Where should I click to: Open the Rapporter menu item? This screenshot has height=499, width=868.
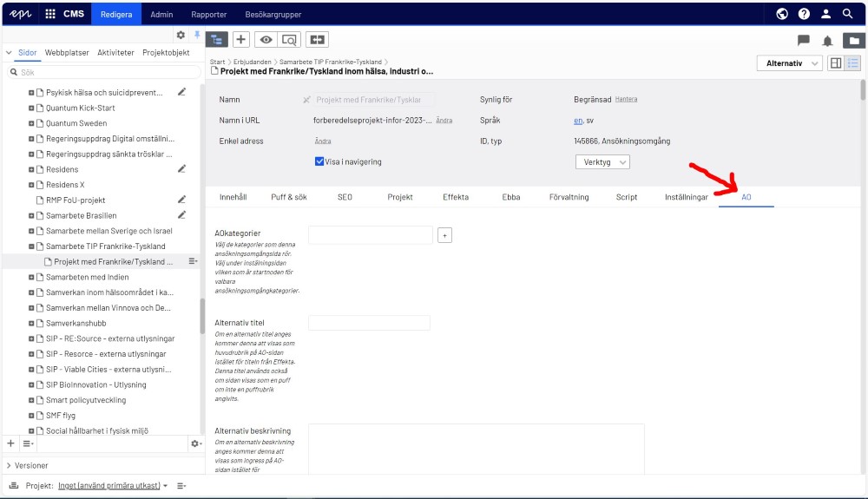click(208, 15)
